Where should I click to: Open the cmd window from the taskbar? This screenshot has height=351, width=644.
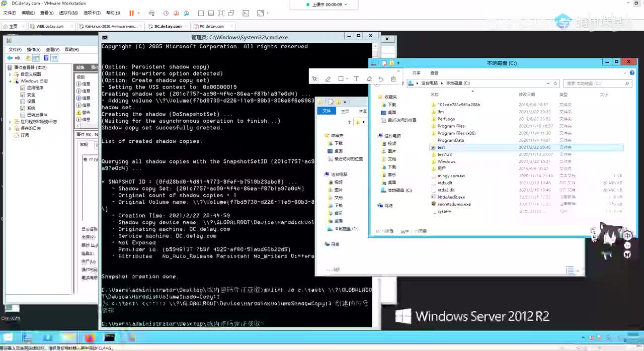click(110, 337)
